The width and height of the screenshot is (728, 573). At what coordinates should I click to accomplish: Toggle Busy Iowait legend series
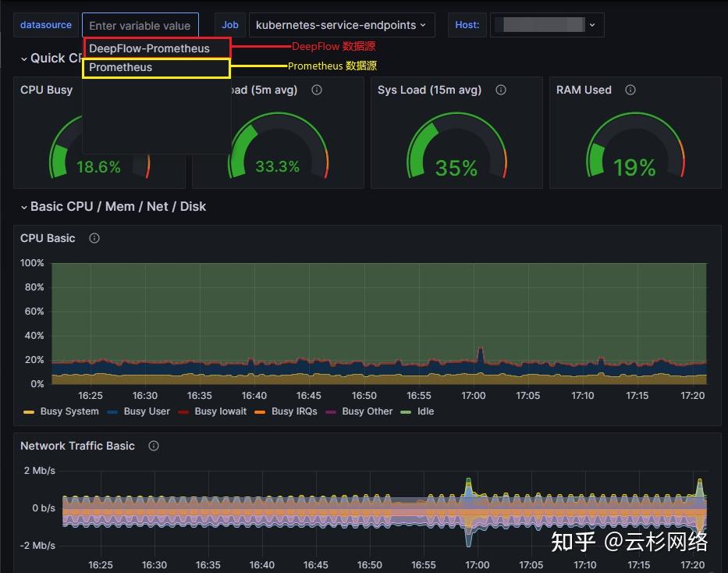[x=221, y=411]
